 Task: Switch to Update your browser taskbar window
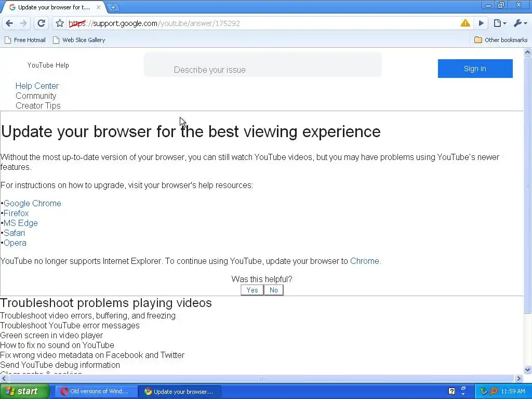point(180,391)
